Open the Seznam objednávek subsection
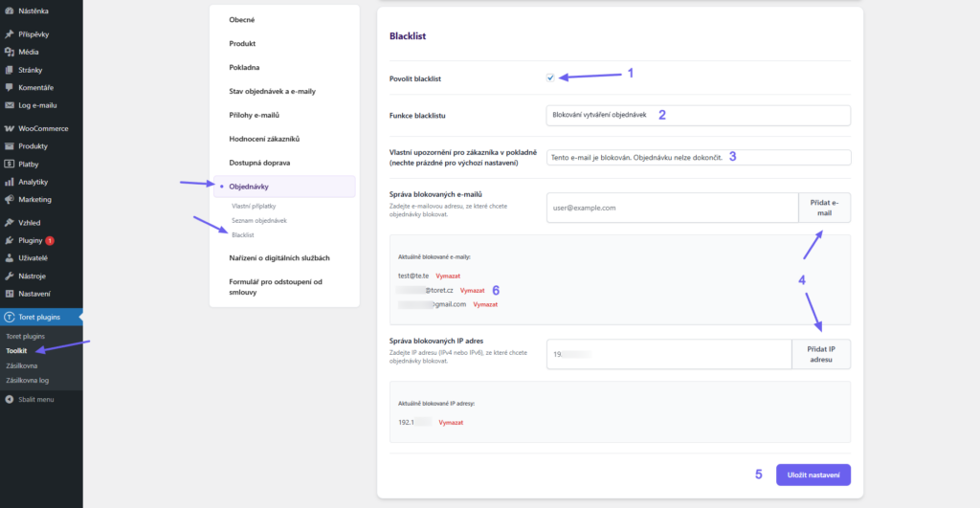This screenshot has height=508, width=980. tap(258, 220)
